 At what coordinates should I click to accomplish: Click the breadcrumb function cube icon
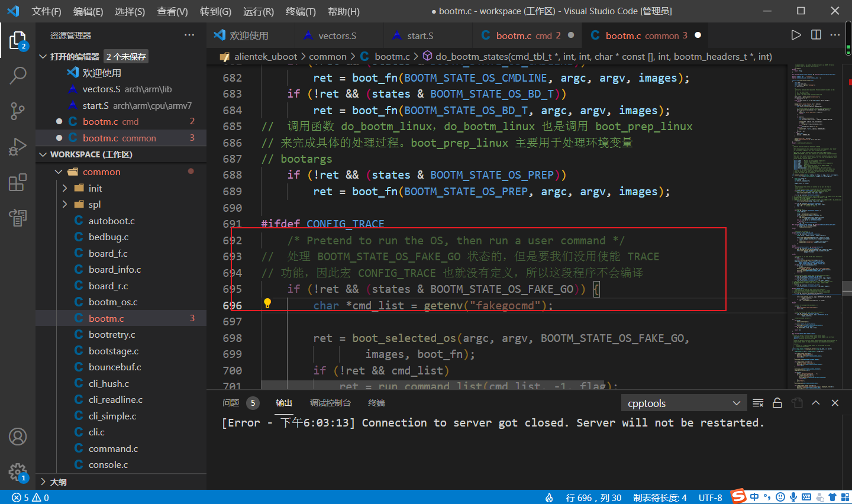pos(427,56)
